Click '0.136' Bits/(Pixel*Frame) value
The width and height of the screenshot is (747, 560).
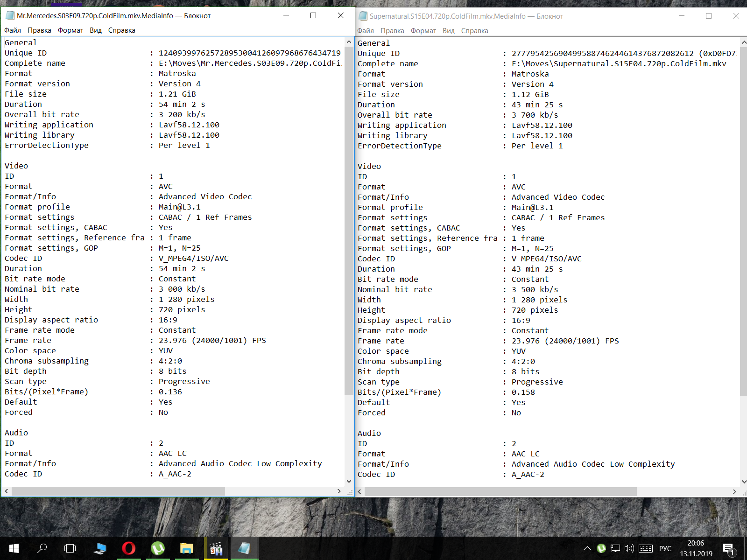(x=170, y=392)
